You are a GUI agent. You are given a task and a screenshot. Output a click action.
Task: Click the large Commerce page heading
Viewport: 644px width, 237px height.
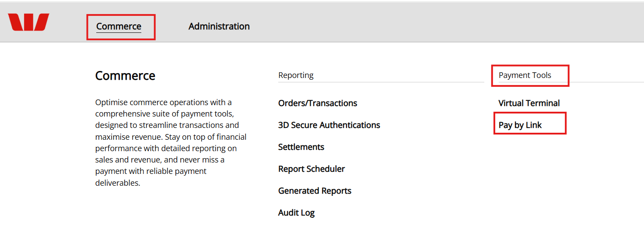[x=125, y=75]
